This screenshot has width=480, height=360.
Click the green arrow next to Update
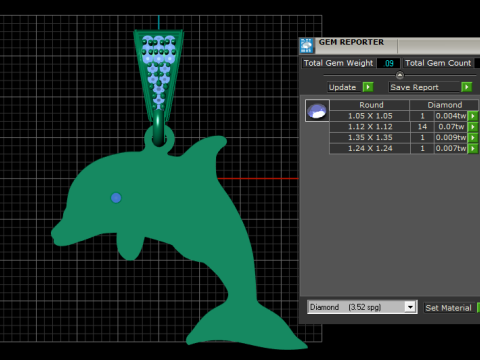click(x=368, y=87)
